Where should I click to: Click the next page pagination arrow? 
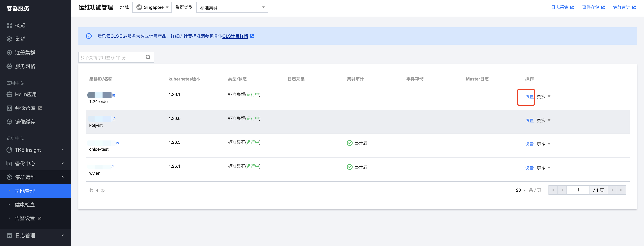[x=612, y=190]
